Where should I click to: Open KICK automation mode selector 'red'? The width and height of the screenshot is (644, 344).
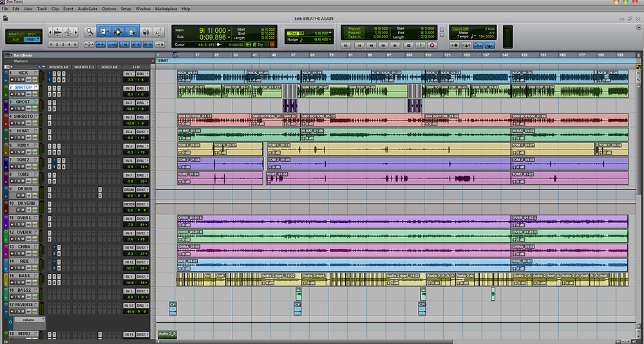[35, 80]
